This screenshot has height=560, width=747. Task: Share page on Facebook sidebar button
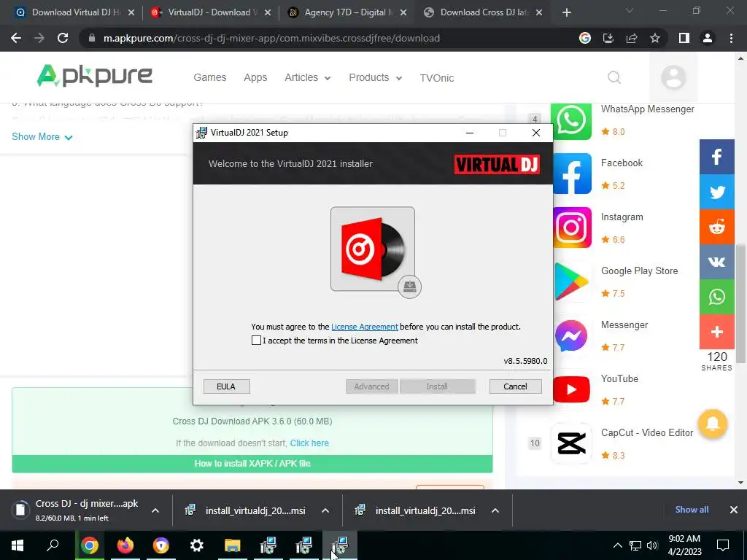point(717,157)
